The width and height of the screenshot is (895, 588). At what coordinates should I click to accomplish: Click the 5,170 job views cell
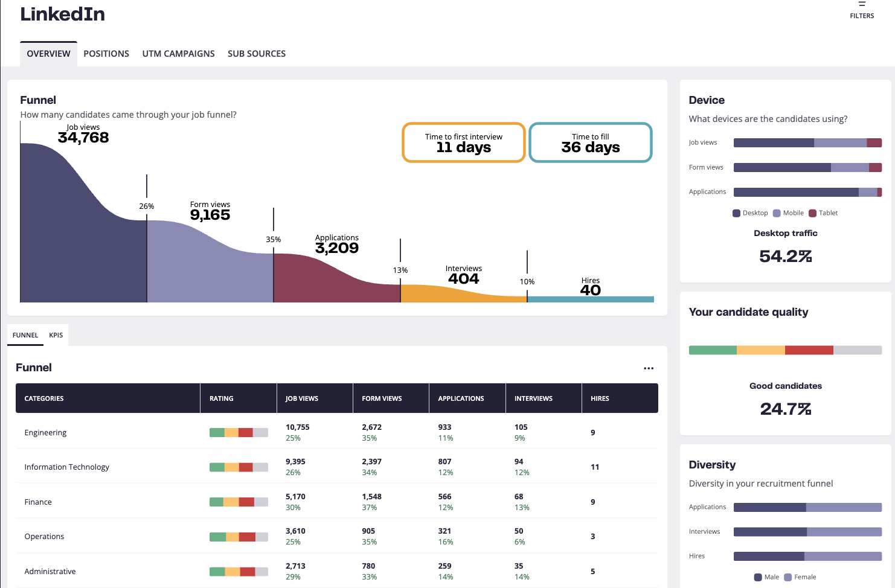[x=295, y=496]
